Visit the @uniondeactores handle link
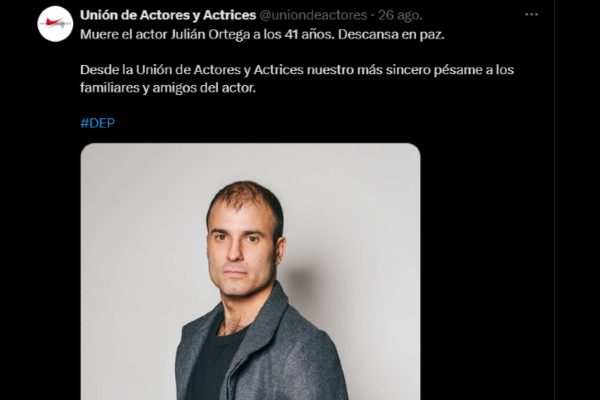Screen dimensions: 600x400 pos(313,15)
